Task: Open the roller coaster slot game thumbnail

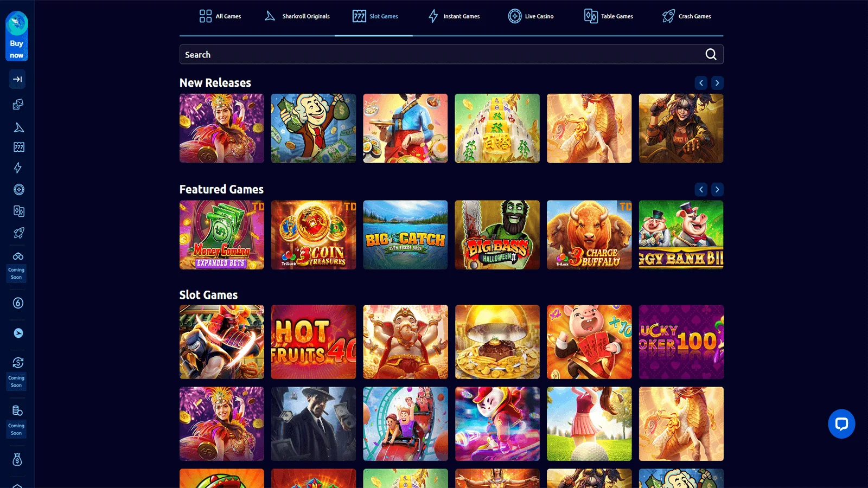Action: 405,423
